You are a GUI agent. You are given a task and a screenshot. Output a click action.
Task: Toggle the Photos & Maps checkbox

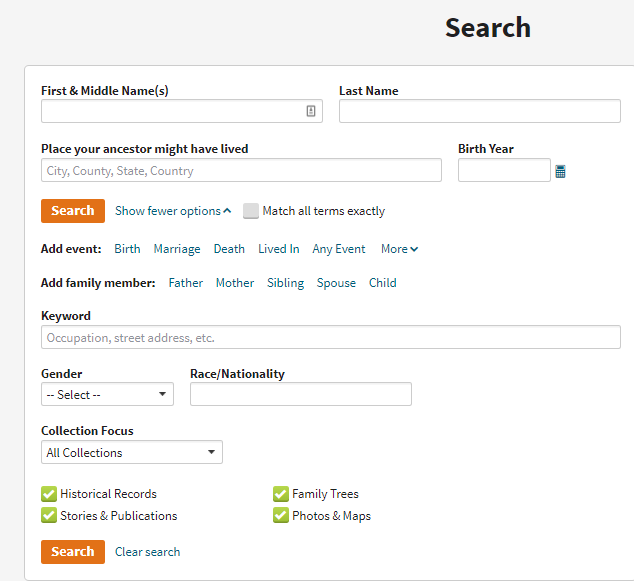(281, 516)
